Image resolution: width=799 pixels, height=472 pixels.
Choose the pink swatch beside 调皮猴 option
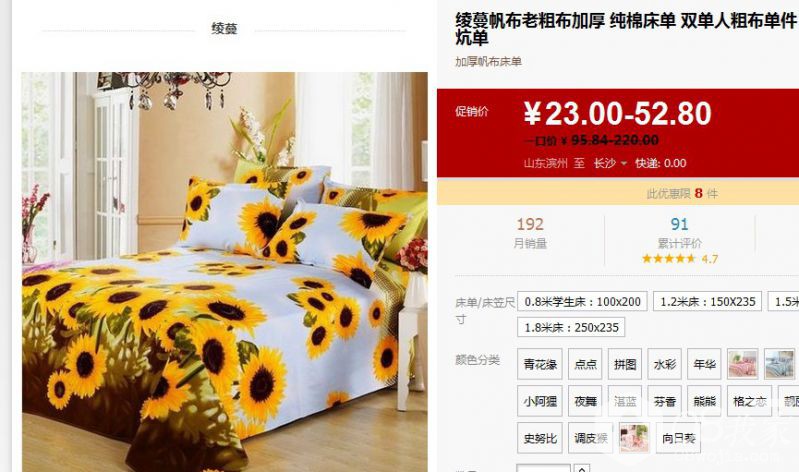(x=634, y=437)
